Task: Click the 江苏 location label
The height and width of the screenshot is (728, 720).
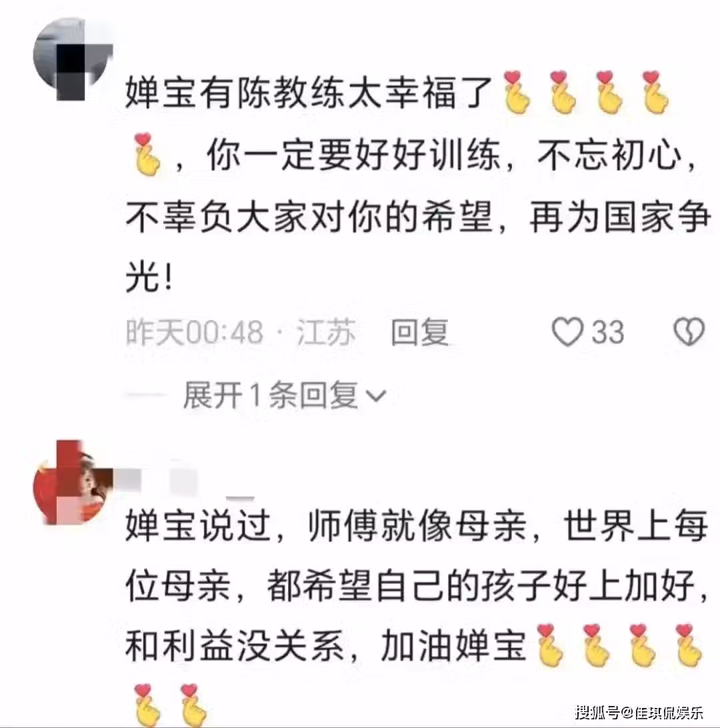Action: click(x=326, y=333)
